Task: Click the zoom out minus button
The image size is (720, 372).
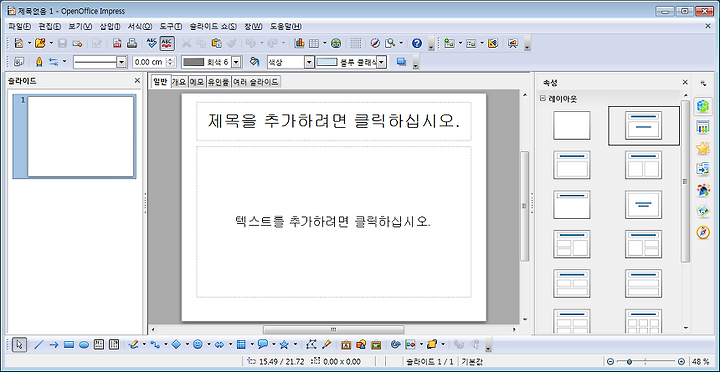Action: point(610,361)
